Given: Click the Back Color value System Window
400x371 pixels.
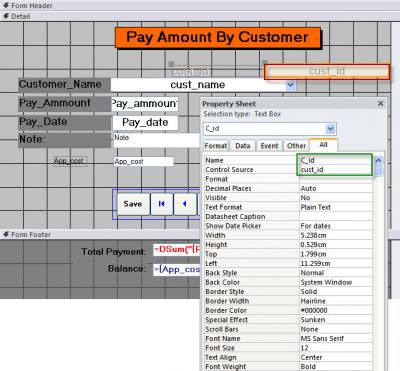Looking at the screenshot, I should point(335,282).
